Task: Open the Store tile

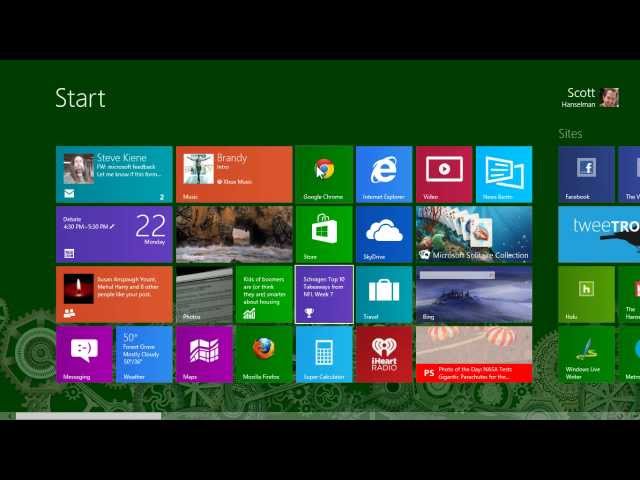Action: (x=324, y=234)
